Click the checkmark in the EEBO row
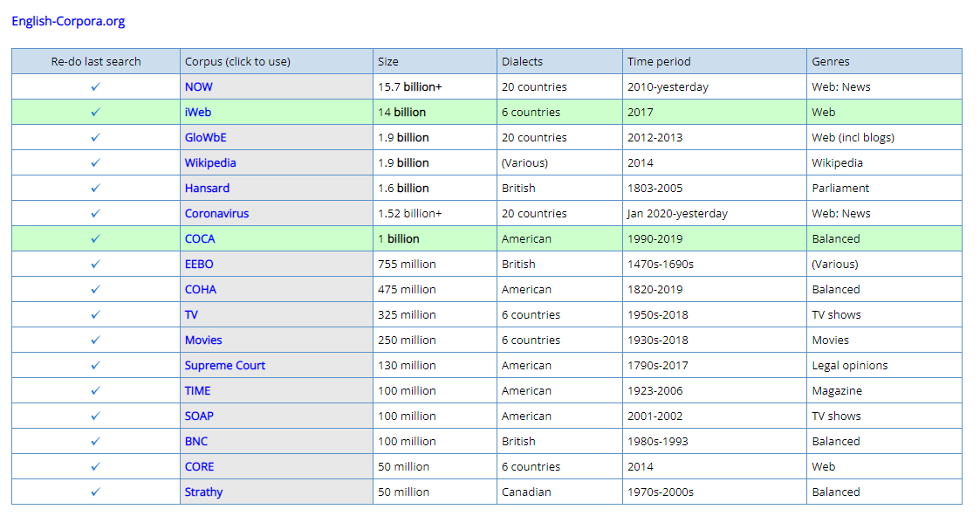980x516 pixels. pyautogui.click(x=96, y=264)
